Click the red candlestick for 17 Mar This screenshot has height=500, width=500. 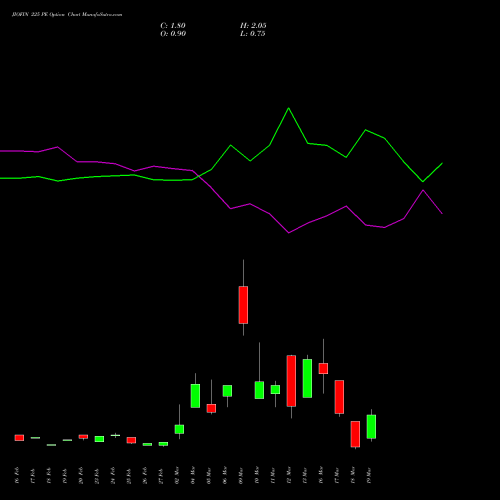pos(339,397)
